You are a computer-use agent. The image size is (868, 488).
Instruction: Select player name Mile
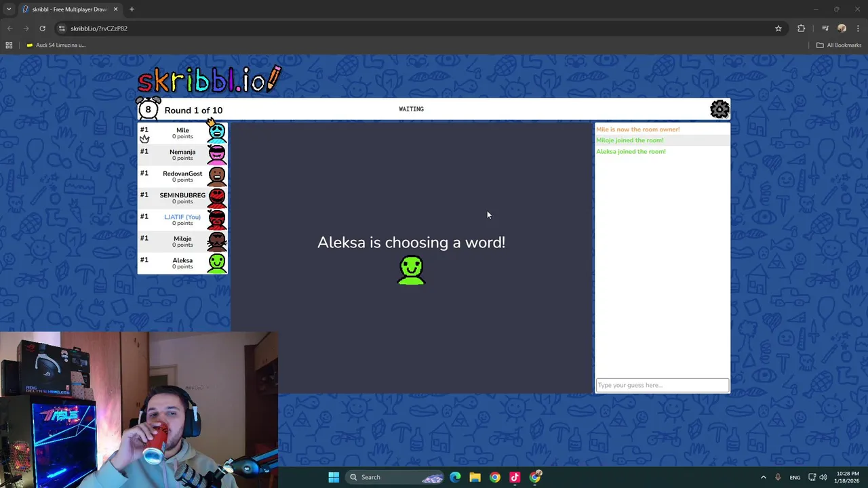(182, 130)
